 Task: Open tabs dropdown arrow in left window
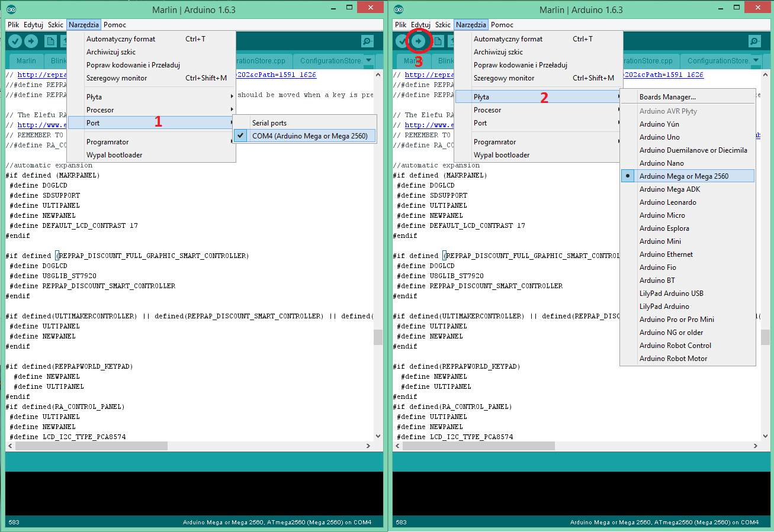[x=369, y=60]
